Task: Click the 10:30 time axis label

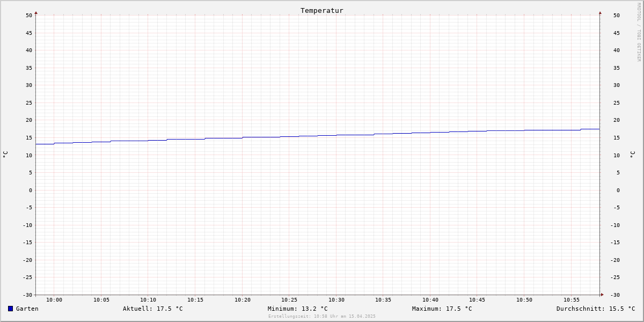Action: coord(336,300)
